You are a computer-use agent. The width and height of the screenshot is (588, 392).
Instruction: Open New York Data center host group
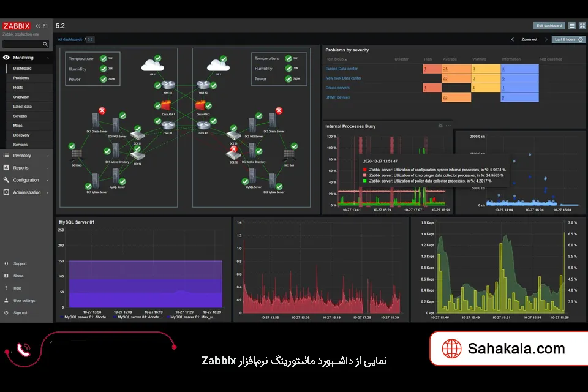coord(343,78)
